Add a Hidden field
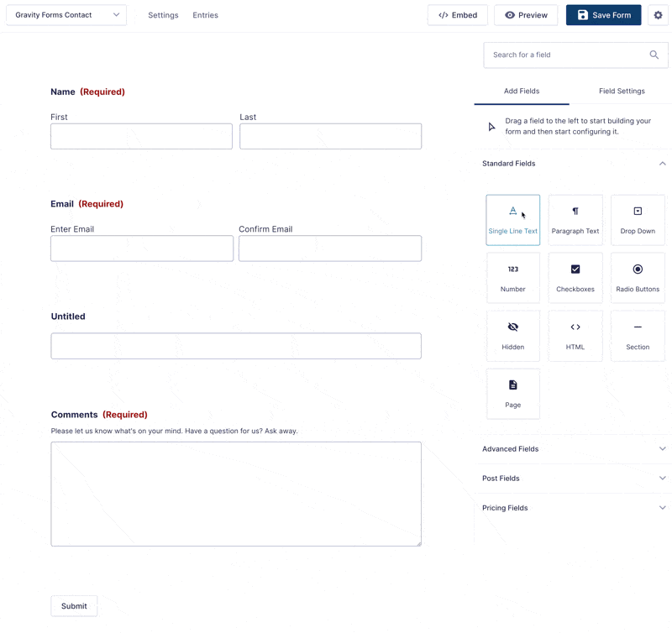The width and height of the screenshot is (672, 633). [512, 336]
